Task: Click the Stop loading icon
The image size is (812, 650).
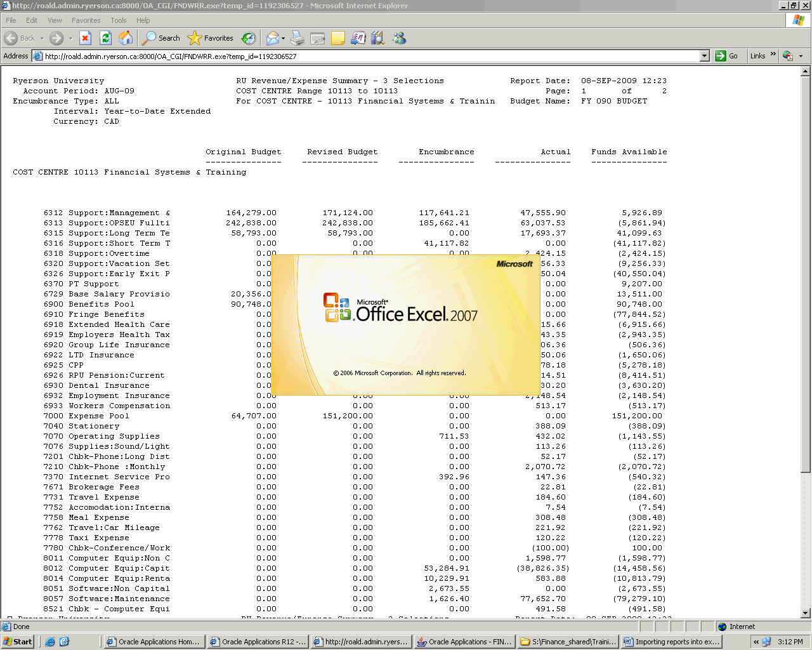Action: 85,38
